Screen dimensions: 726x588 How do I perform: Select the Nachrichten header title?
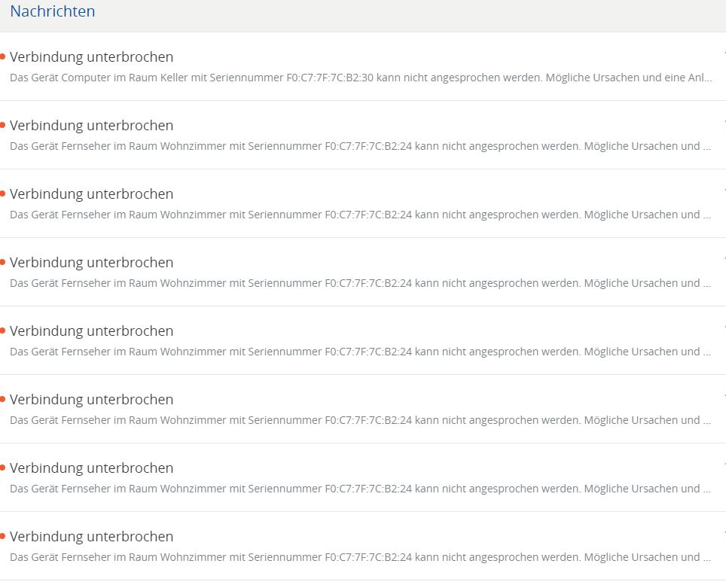[x=53, y=11]
